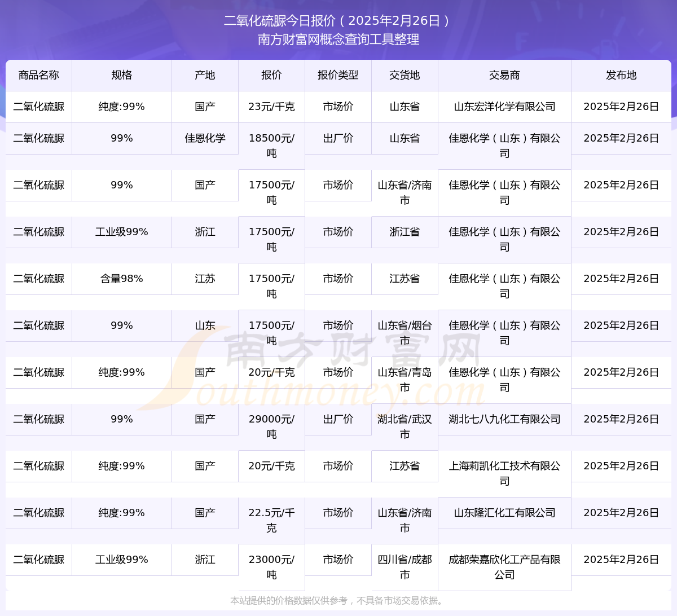Click origin cell 山东
Screen dimensions: 677x616
point(205,325)
